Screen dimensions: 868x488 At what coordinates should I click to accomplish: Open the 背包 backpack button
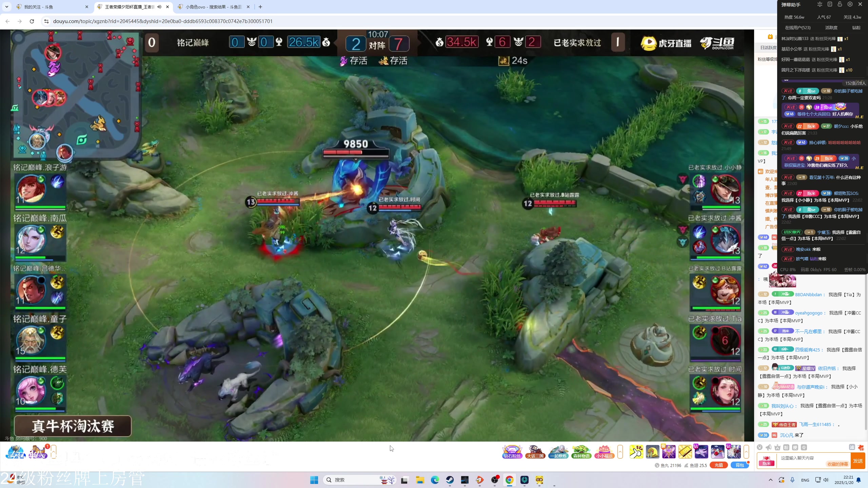pos(739,465)
